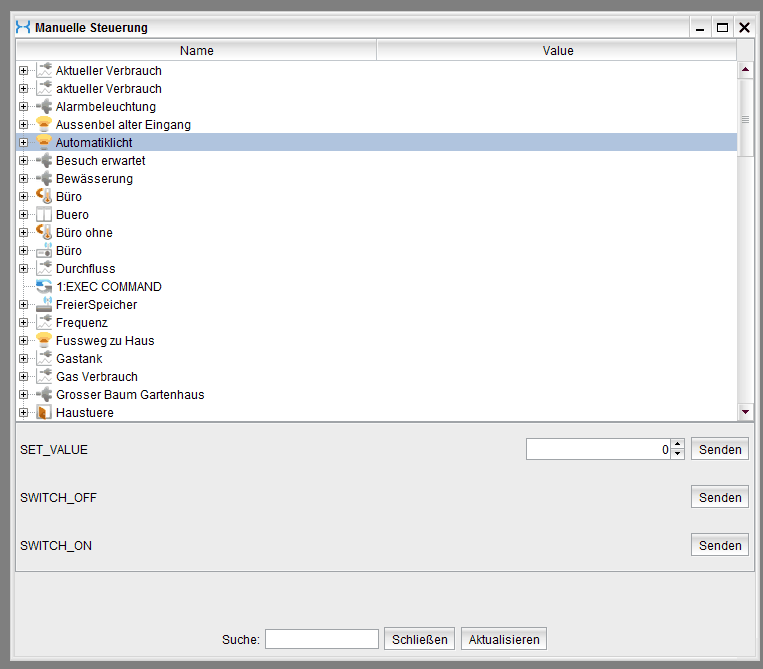Click the Aktualisieren button
The width and height of the screenshot is (763, 669).
504,640
